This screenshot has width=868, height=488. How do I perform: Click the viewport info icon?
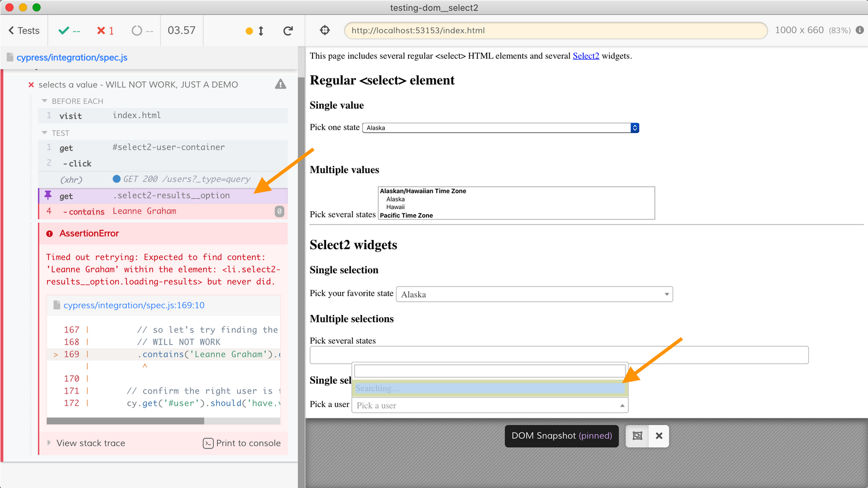point(860,30)
